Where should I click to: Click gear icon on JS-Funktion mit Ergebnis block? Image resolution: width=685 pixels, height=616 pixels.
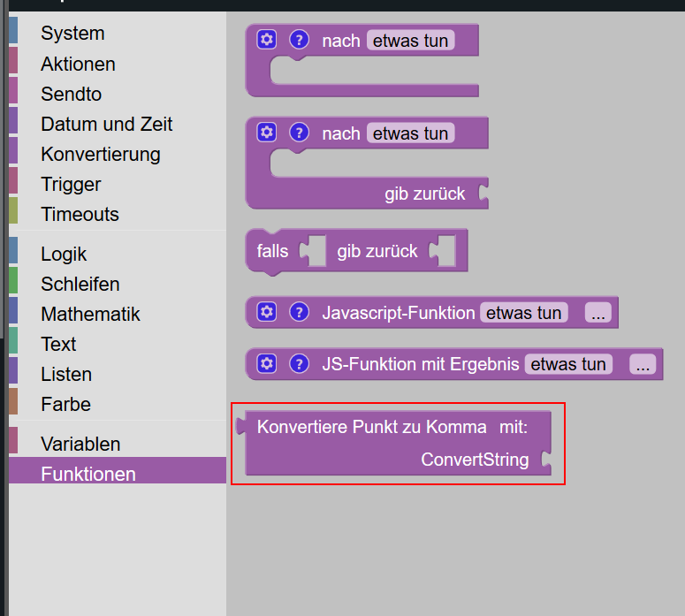click(x=266, y=363)
